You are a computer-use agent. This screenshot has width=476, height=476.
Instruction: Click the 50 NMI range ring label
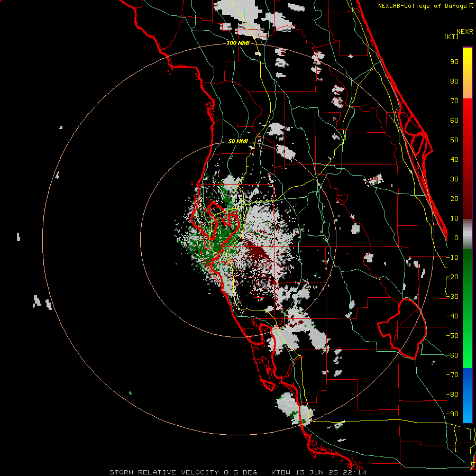(x=238, y=141)
